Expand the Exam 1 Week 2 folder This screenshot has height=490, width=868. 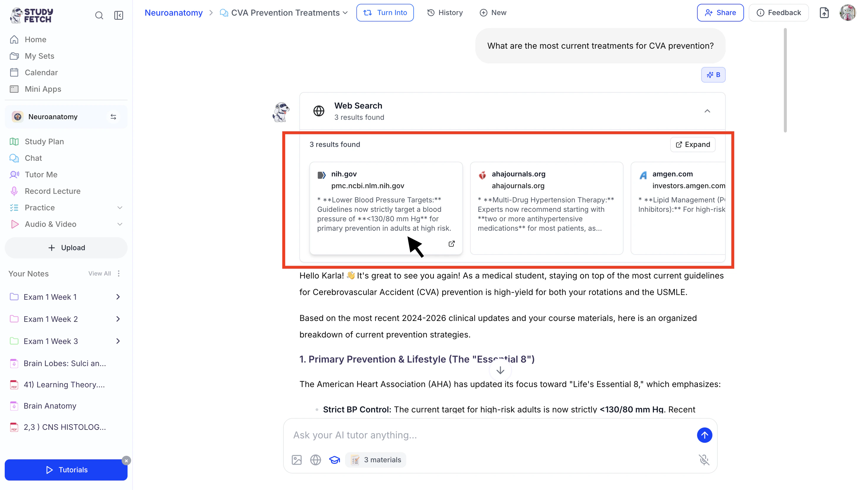118,319
